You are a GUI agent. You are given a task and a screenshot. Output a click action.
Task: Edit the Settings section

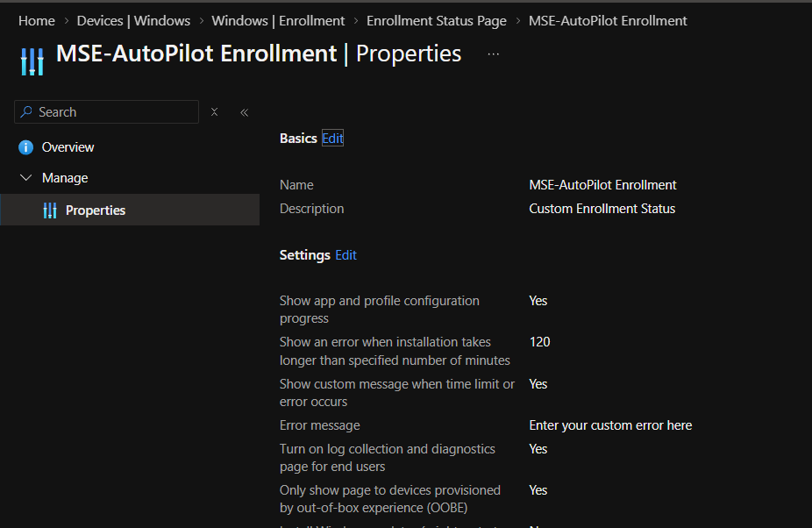[x=345, y=255]
